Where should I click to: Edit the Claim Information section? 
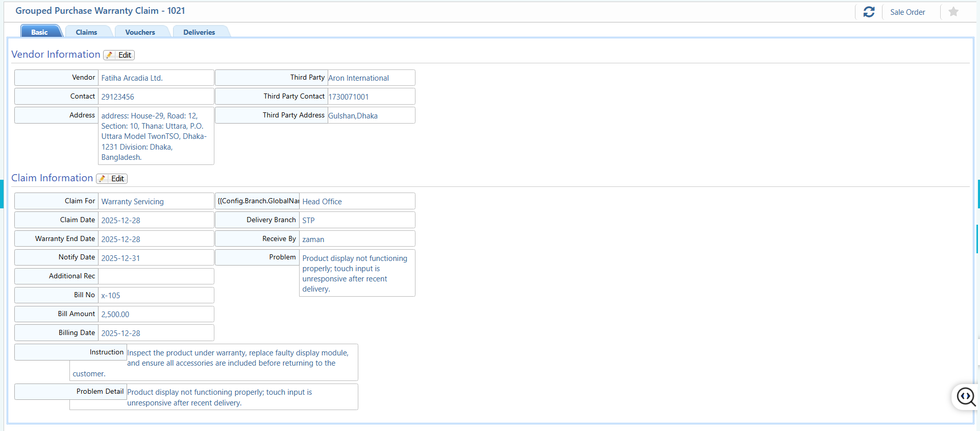pos(117,179)
